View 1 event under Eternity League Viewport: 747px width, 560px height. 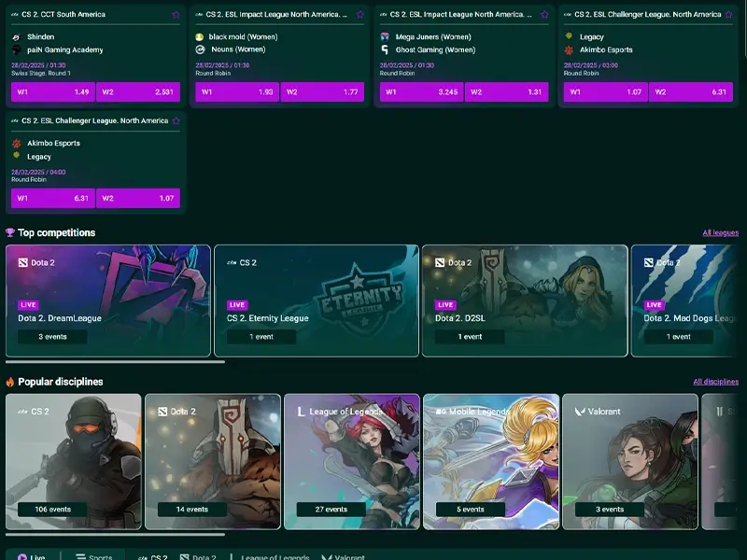pos(261,337)
